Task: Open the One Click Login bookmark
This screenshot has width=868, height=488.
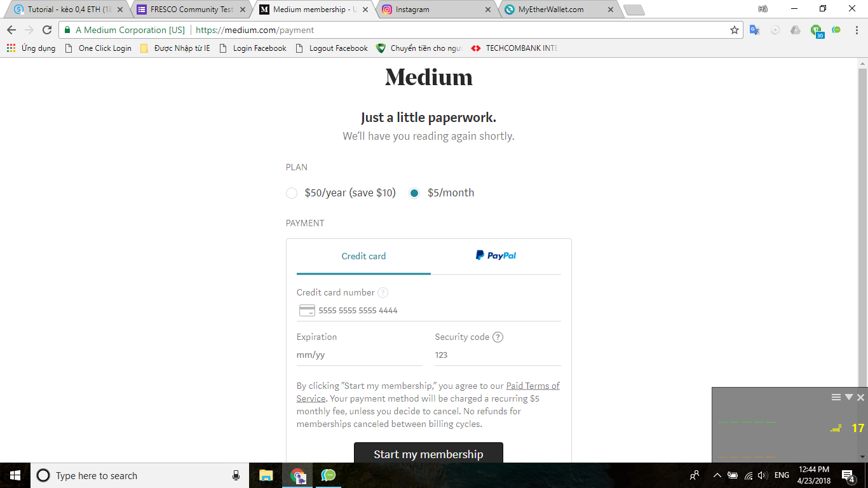Action: pos(98,48)
